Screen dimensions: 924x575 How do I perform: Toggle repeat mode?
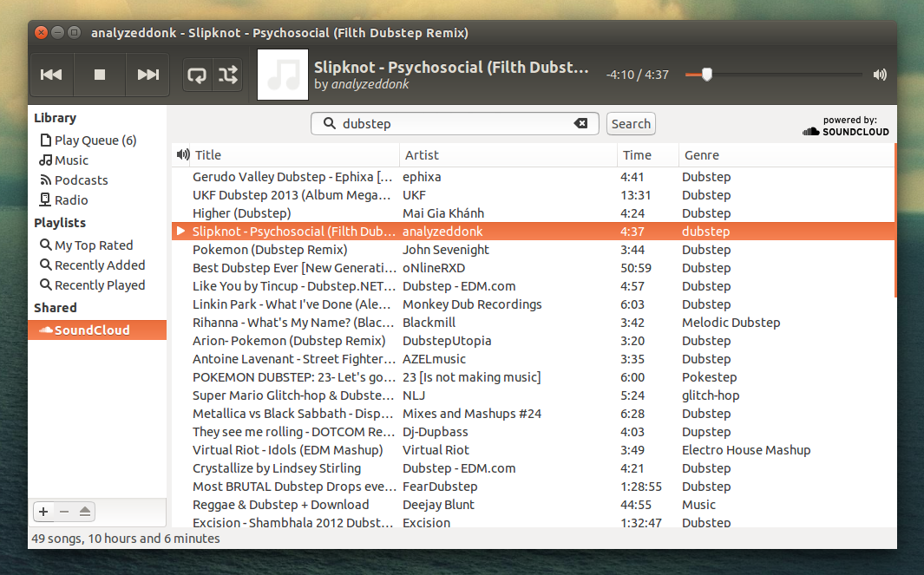click(197, 75)
